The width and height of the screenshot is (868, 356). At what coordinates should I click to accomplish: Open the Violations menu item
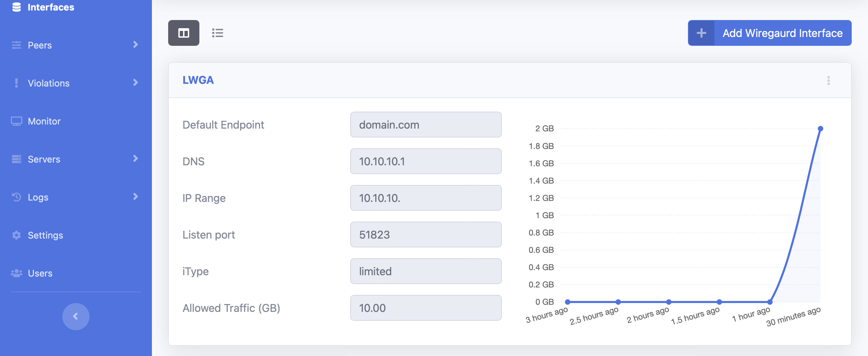(48, 83)
